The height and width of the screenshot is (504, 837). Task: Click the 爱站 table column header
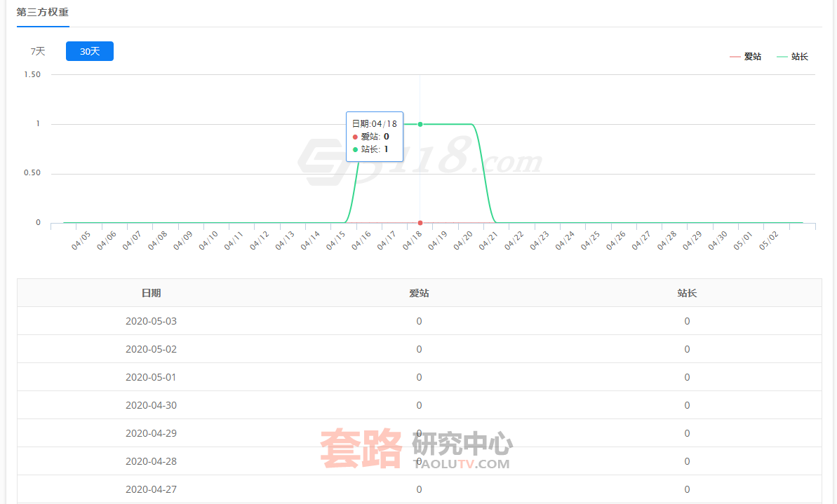click(x=419, y=293)
